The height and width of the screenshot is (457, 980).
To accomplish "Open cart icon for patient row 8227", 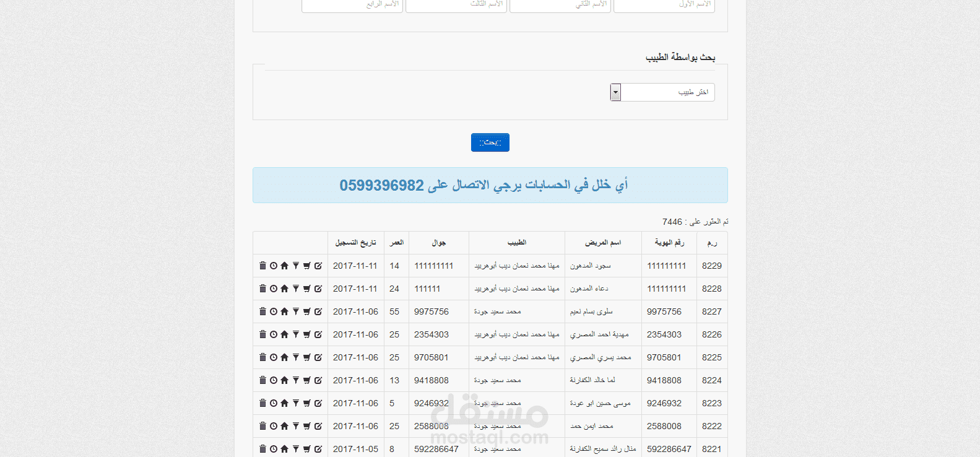I will tap(307, 311).
